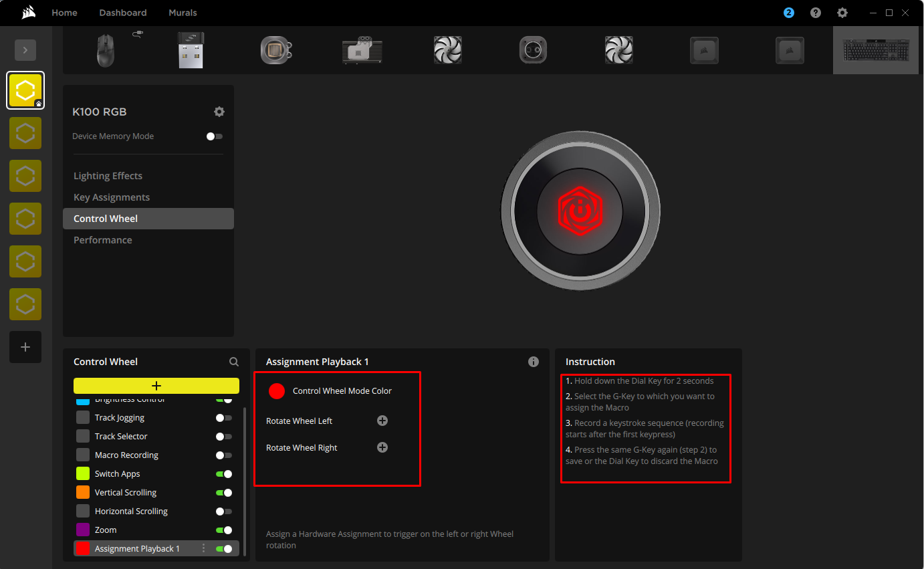Open the Control Wheel panel search
This screenshot has width=924, height=569.
tap(233, 361)
